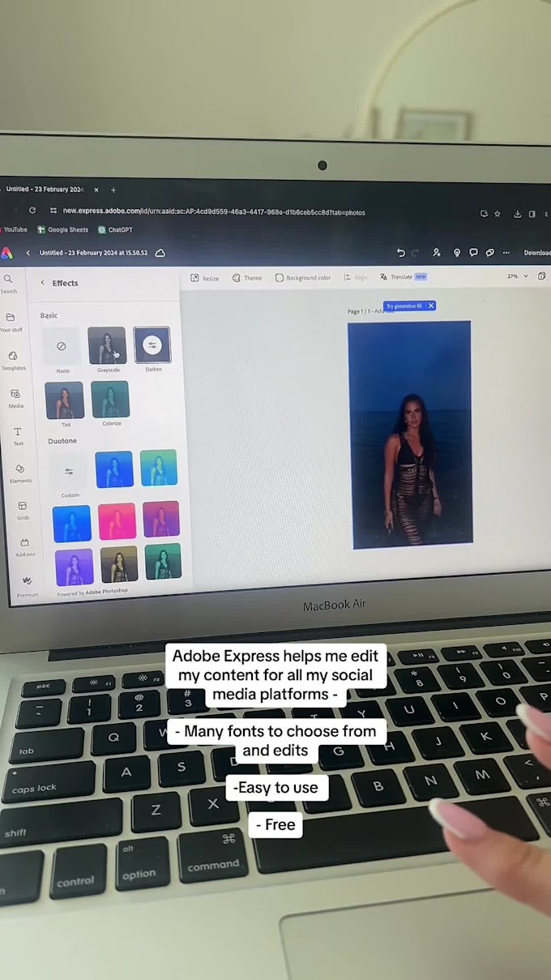Apply the Grayscale effect
Viewport: 551px width, 980px height.
[x=107, y=345]
